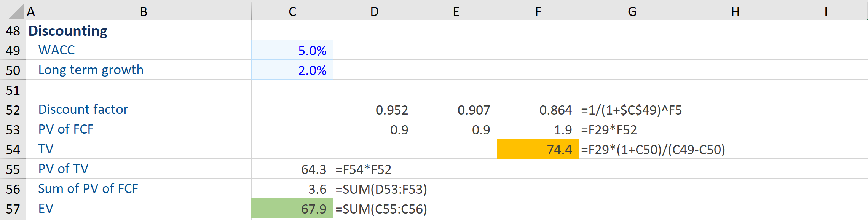Select row 51 header
The height and width of the screenshot is (220, 868).
coord(13,90)
